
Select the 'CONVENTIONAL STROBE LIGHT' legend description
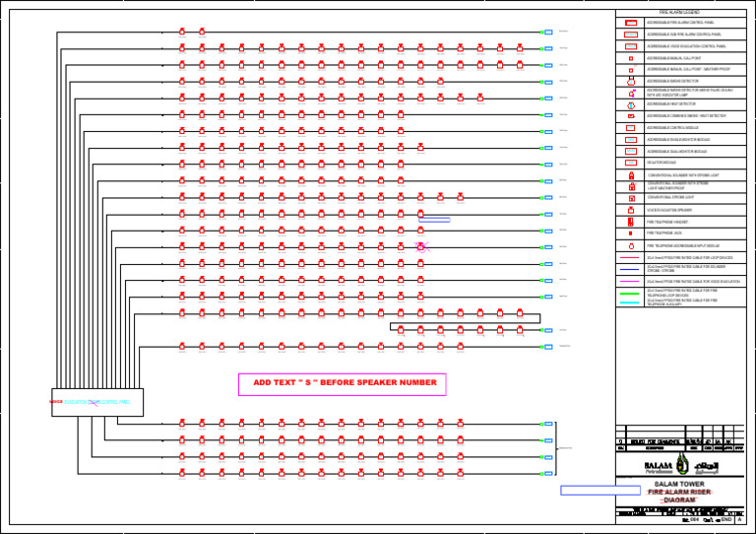[670, 197]
